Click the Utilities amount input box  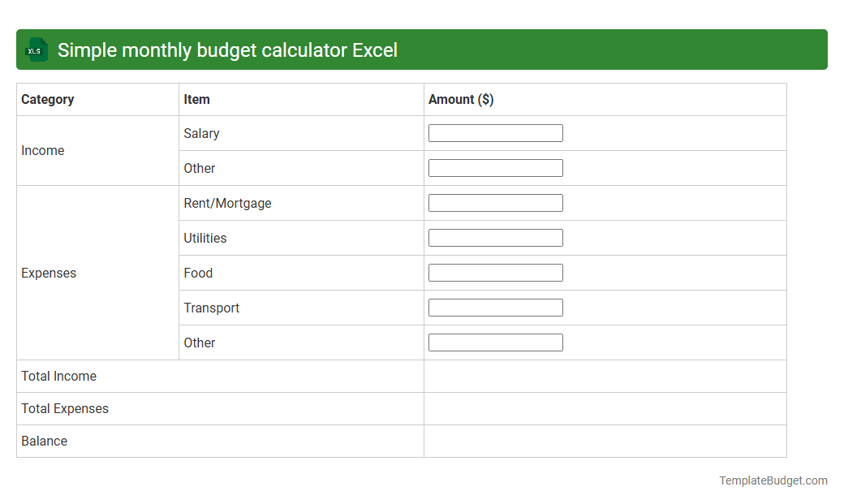pyautogui.click(x=495, y=237)
